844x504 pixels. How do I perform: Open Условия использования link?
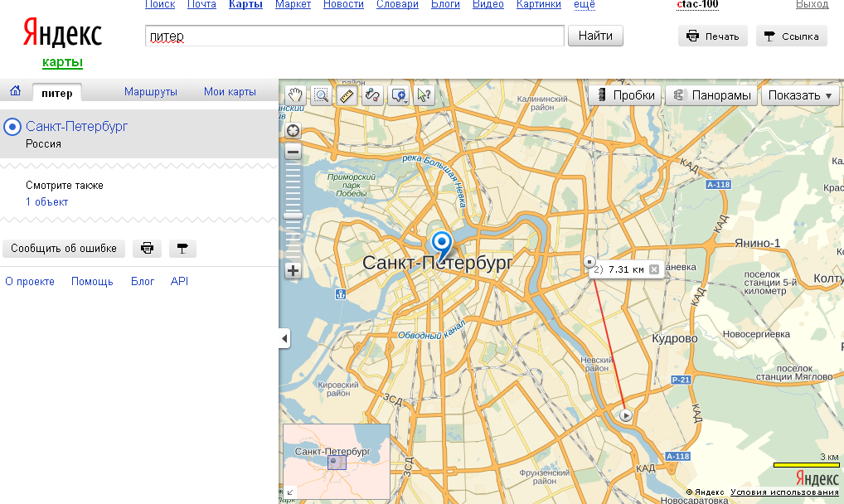coord(784,492)
